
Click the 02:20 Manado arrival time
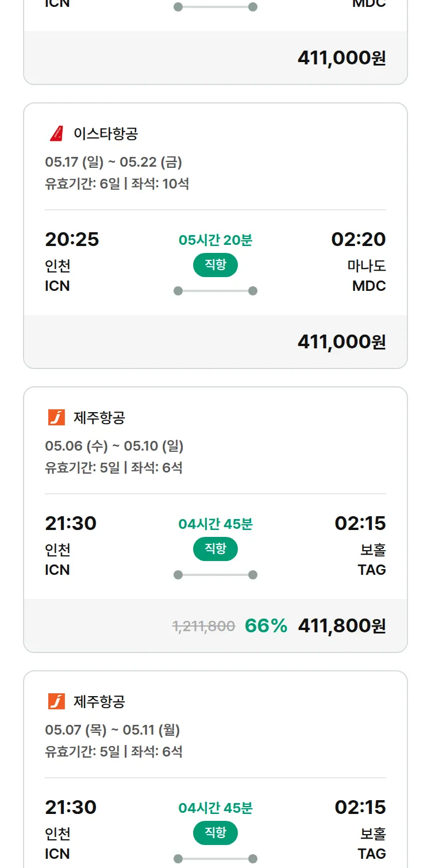click(359, 239)
